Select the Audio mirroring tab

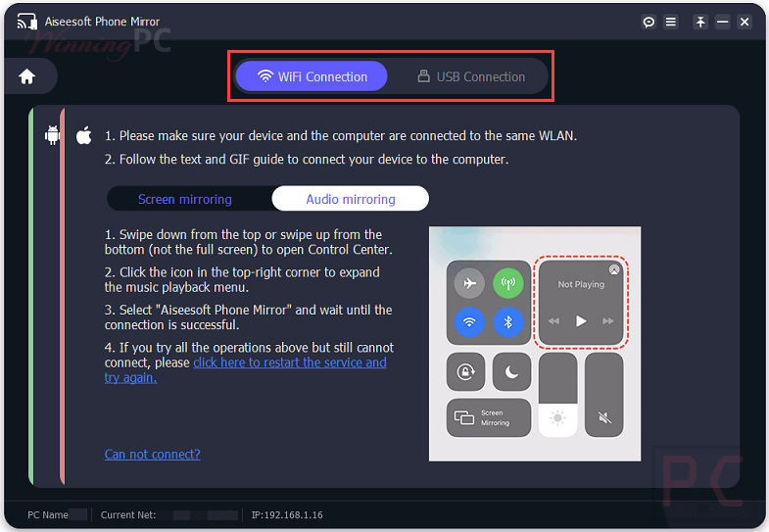coord(350,199)
